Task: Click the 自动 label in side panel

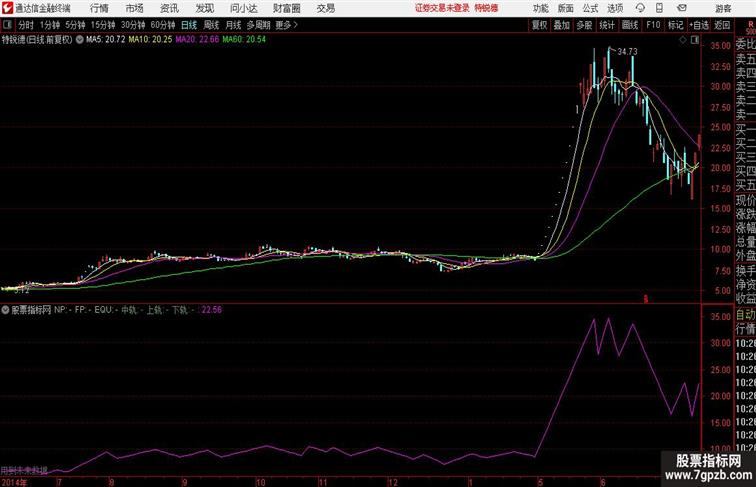Action: (x=745, y=315)
